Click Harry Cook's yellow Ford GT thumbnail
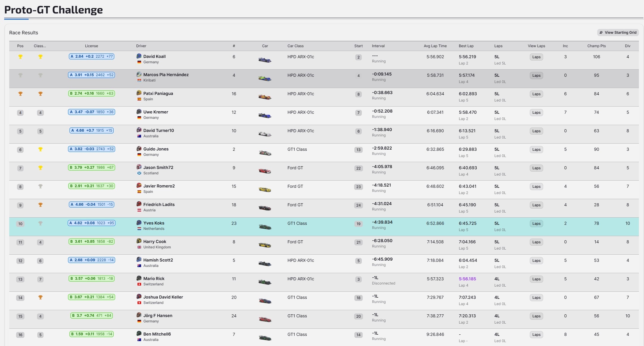The image size is (644, 346). 265,245
